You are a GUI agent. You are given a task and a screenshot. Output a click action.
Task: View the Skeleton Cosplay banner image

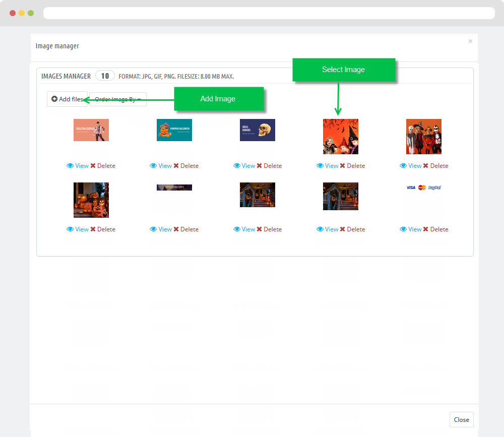coord(78,166)
